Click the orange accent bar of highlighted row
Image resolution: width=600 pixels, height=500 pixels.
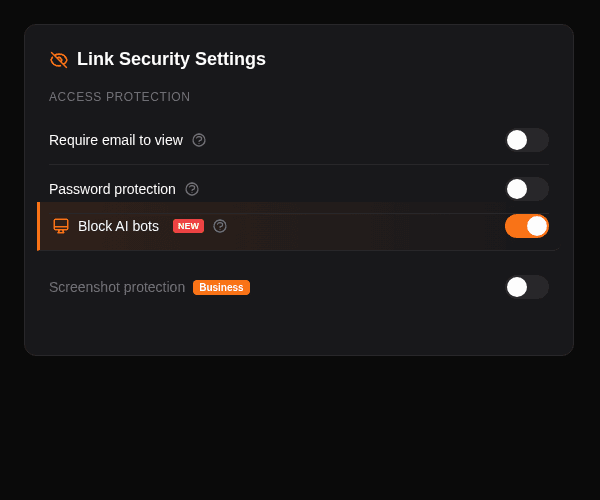39,226
